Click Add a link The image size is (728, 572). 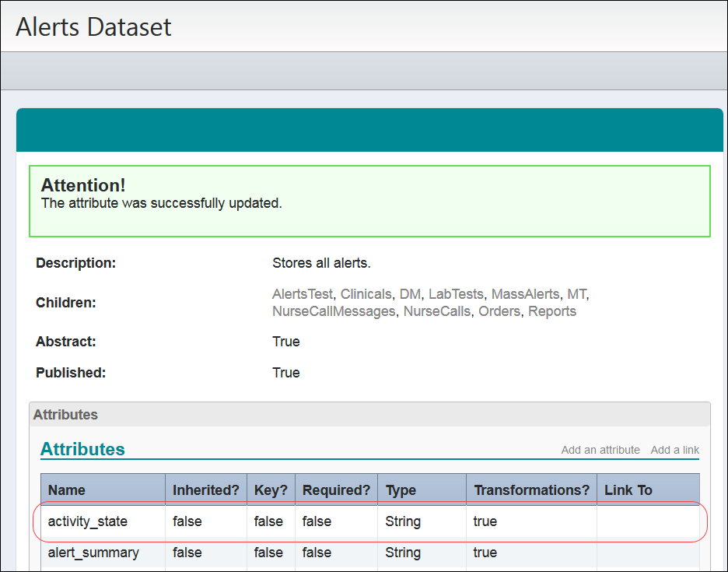pyautogui.click(x=674, y=450)
